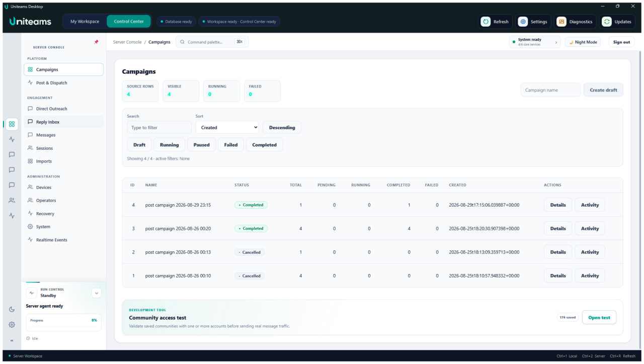The height and width of the screenshot is (364, 644).
Task: Click the Devices icon under Administration
Action: [30, 188]
